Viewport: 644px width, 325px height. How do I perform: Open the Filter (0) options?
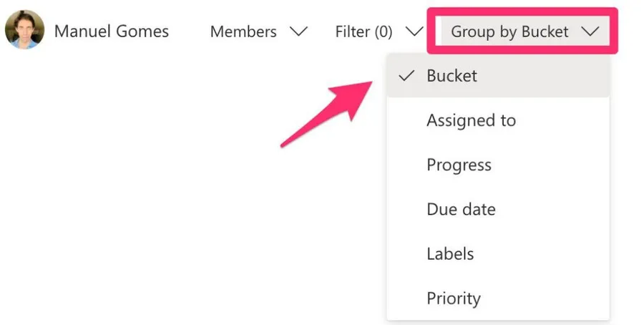[x=364, y=31]
